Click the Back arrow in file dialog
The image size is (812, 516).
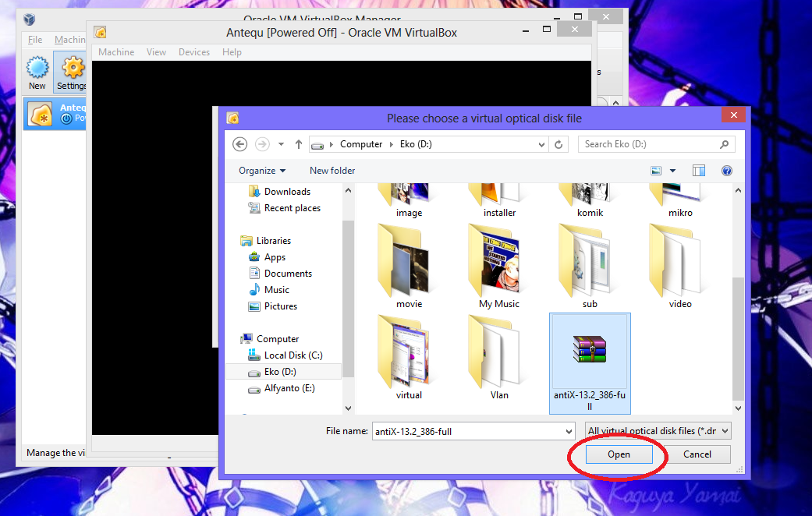(239, 144)
